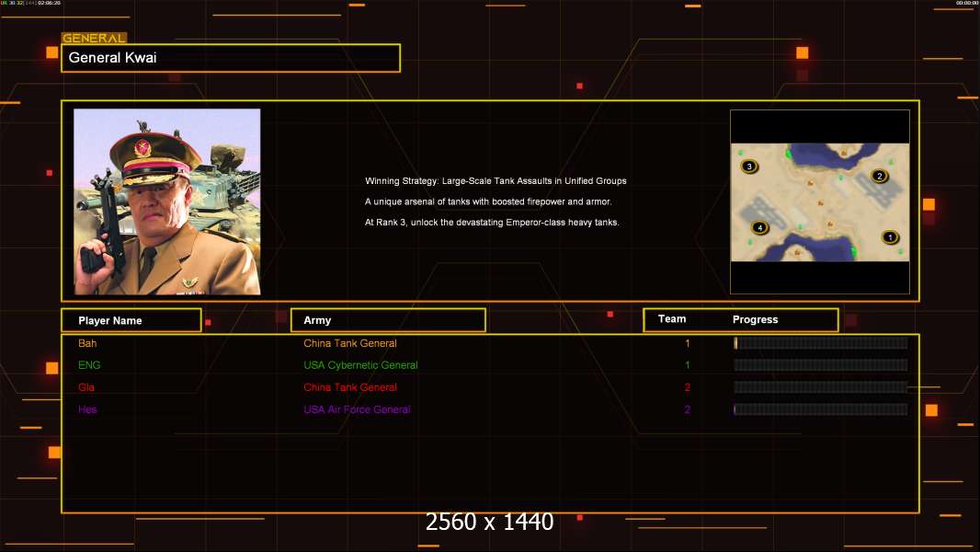Select the General Kwai name field

coord(231,58)
